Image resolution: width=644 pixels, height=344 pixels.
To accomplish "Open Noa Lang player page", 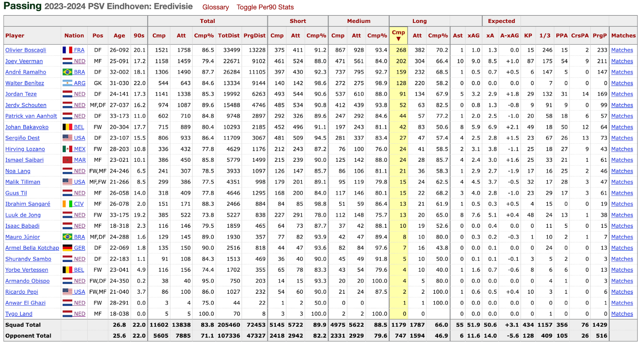I will [x=18, y=171].
